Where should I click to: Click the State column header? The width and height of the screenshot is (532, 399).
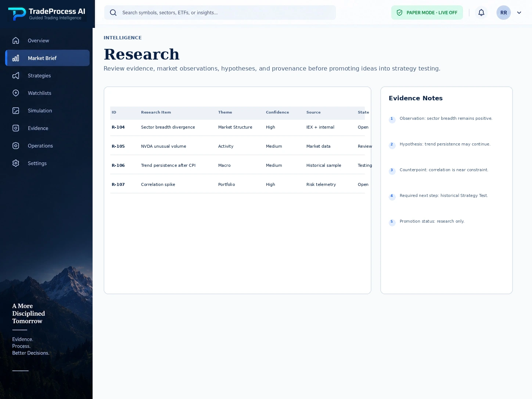point(363,112)
